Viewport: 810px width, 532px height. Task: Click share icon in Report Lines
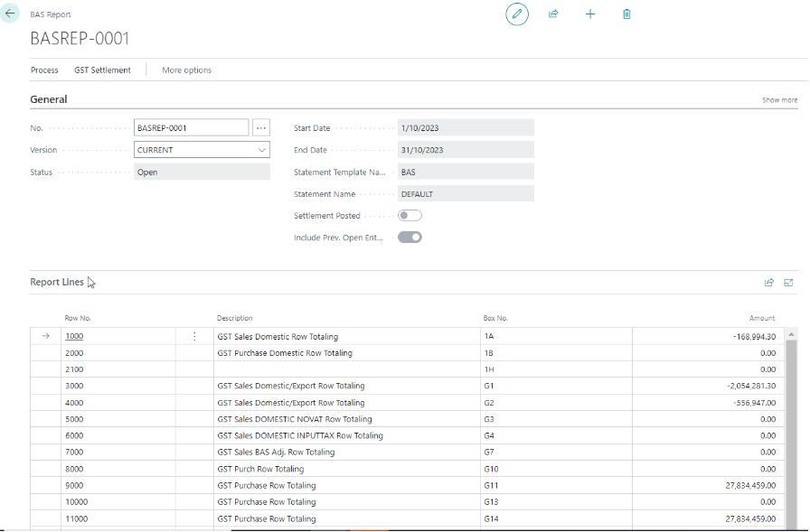tap(769, 283)
